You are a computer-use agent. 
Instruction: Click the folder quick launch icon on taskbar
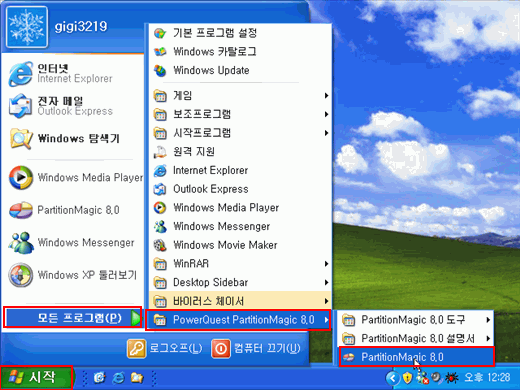tap(137, 378)
